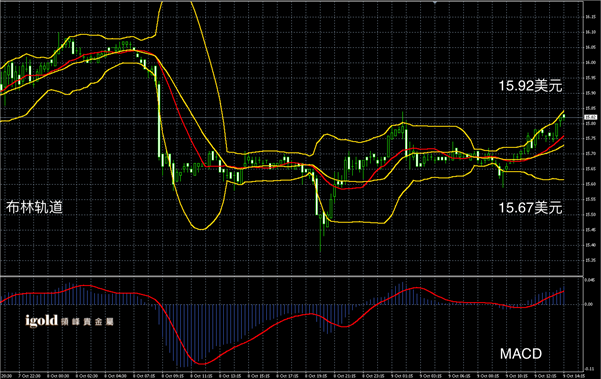The height and width of the screenshot is (379, 601).
Task: Click the 16.15 price level at scale top
Action: [x=591, y=17]
